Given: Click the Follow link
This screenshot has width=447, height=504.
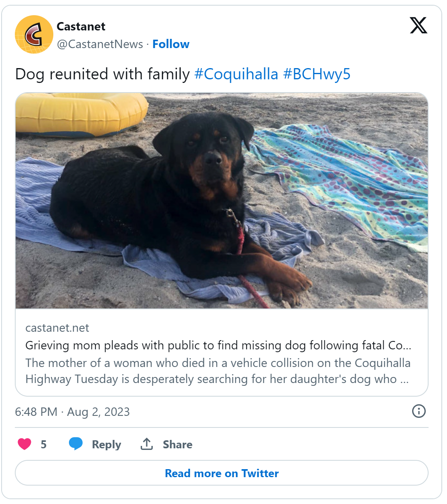Looking at the screenshot, I should point(171,44).
